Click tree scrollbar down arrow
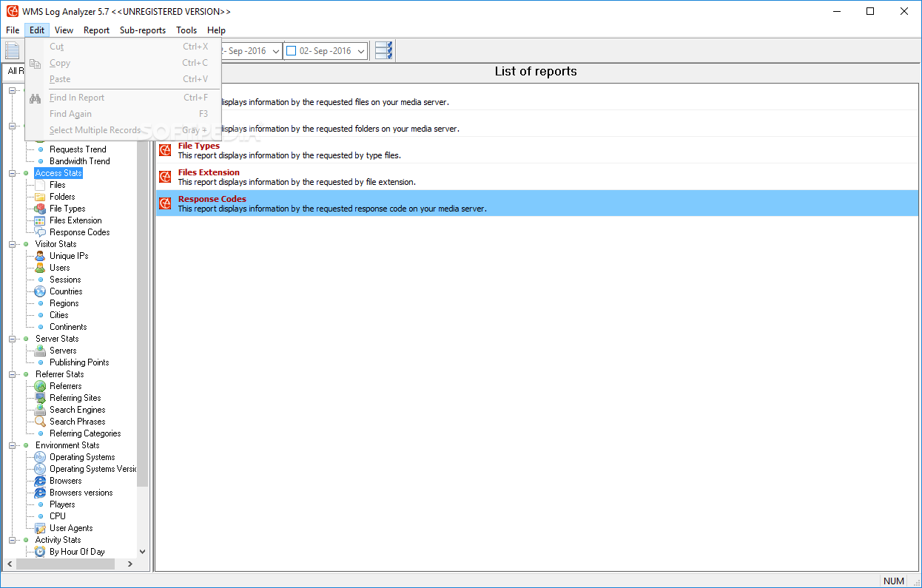The height and width of the screenshot is (588, 922). 143,551
